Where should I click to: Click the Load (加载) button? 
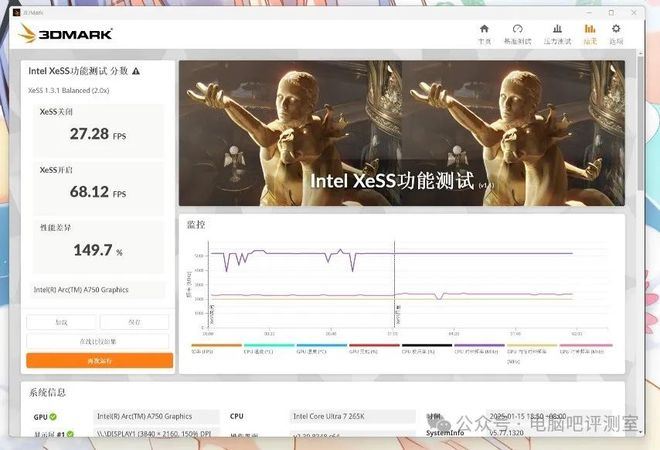click(x=61, y=322)
